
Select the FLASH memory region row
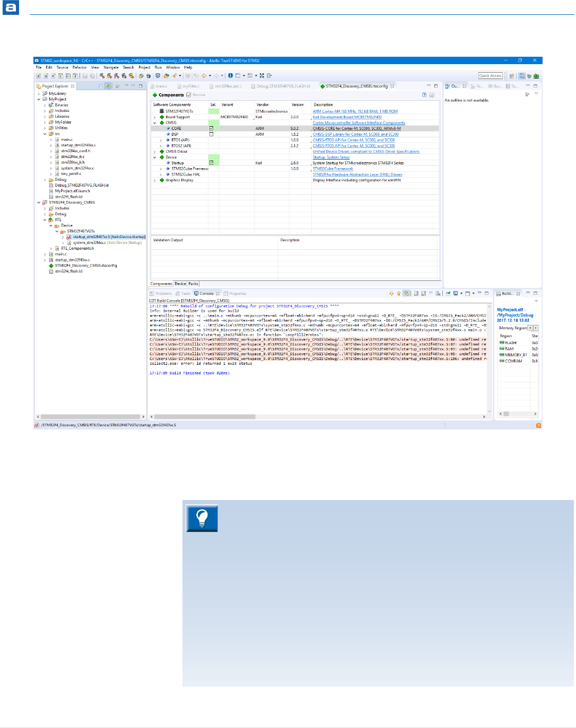tap(518, 343)
